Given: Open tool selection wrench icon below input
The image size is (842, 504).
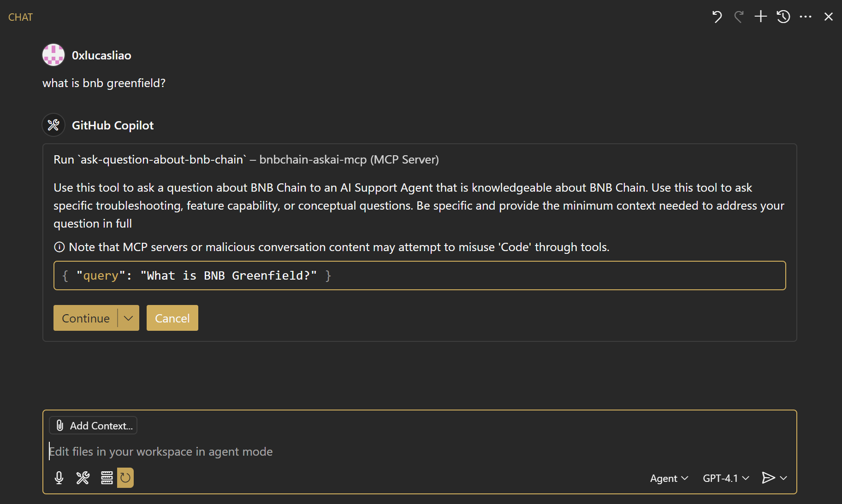Looking at the screenshot, I should pos(83,478).
